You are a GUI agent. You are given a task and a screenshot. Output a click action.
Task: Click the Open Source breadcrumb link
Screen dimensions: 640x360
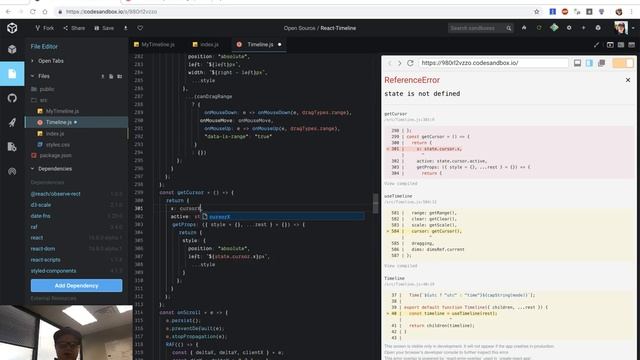click(300, 28)
